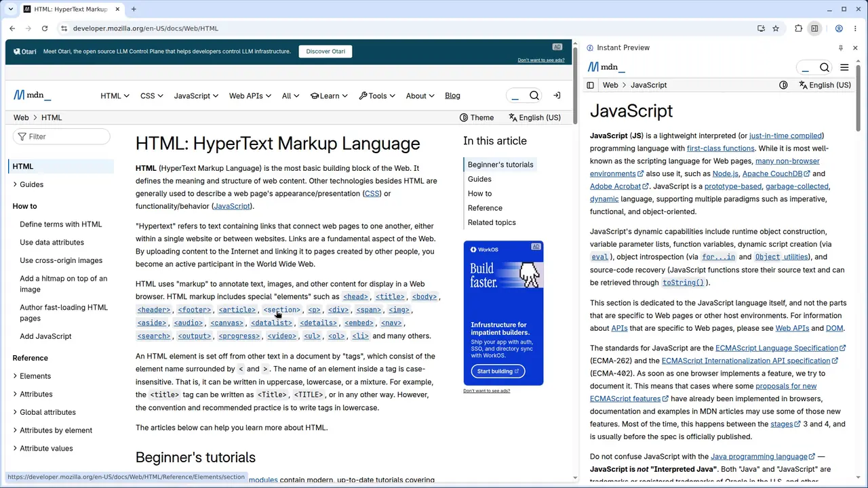Click just-in-time compiled link in Instant Preview
Screen dimensions: 868x488
786,136
